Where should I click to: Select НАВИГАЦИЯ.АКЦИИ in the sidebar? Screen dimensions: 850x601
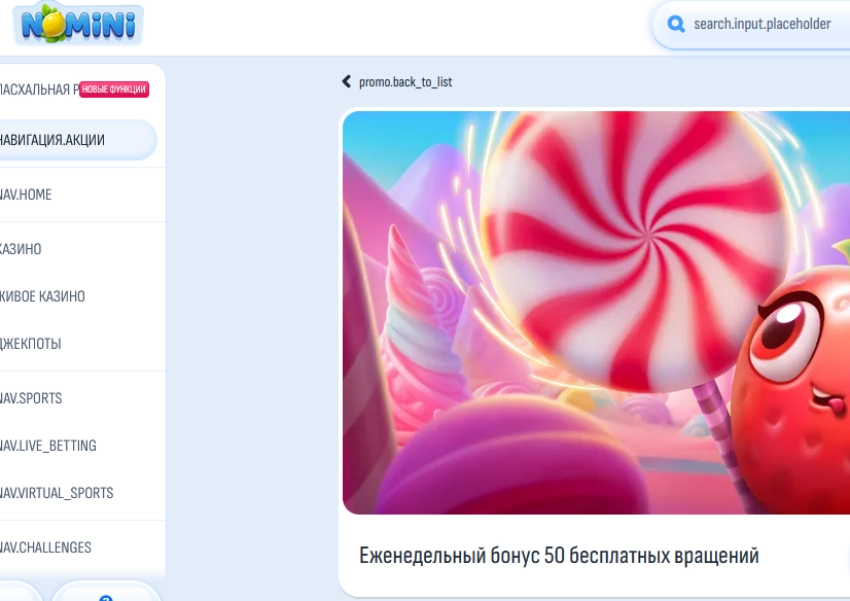[x=78, y=140]
